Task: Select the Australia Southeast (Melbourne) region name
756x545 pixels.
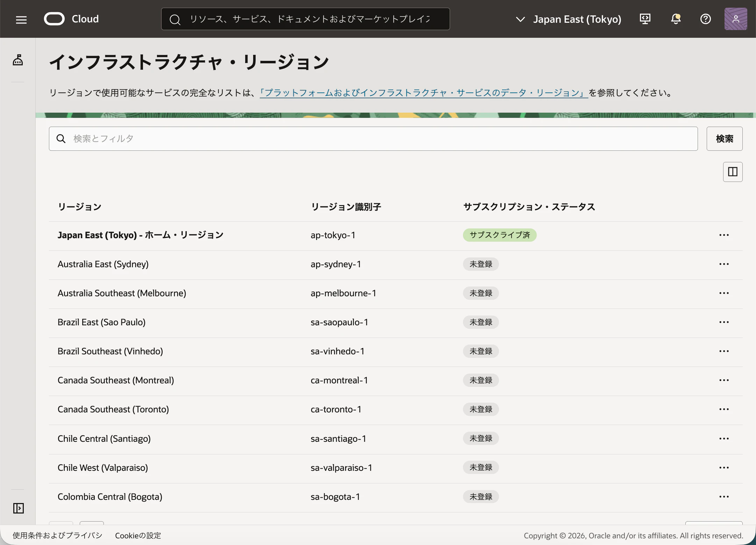Action: 122,293
